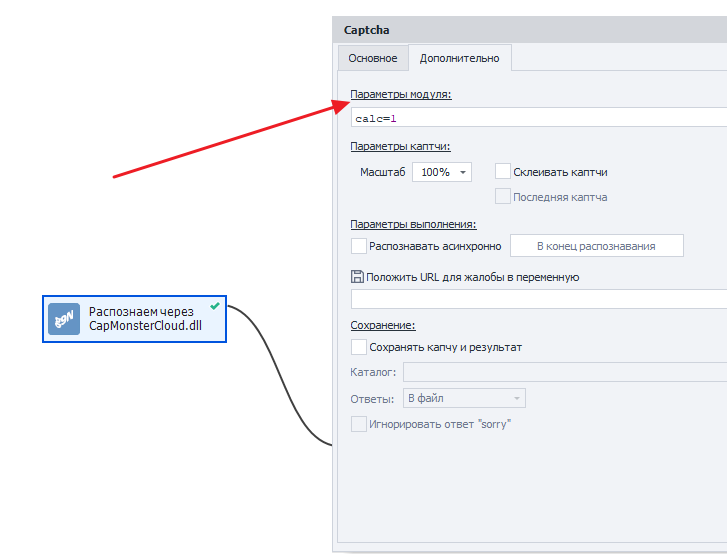727x554 pixels.
Task: Open the Ответы В файл dropdown
Action: click(464, 398)
